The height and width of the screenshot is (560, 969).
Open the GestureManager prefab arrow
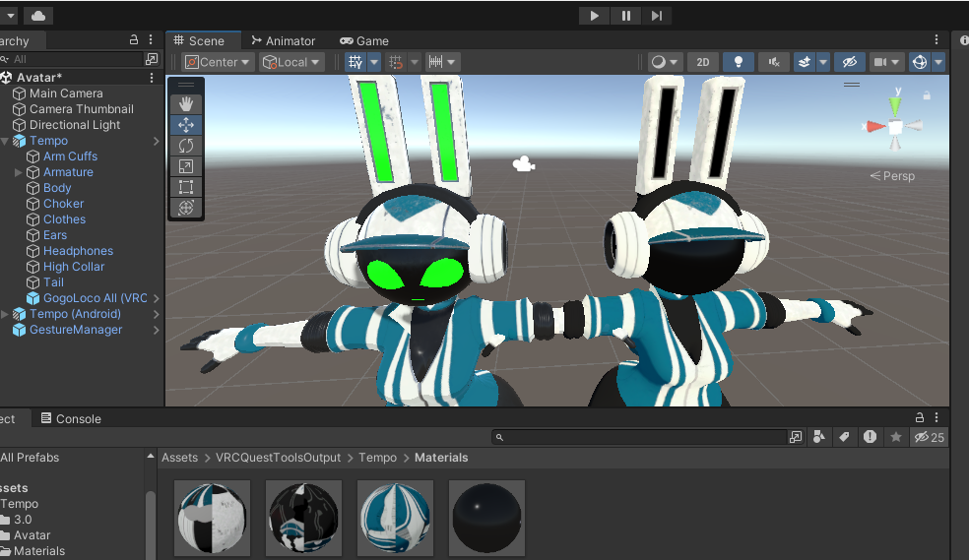pos(157,330)
